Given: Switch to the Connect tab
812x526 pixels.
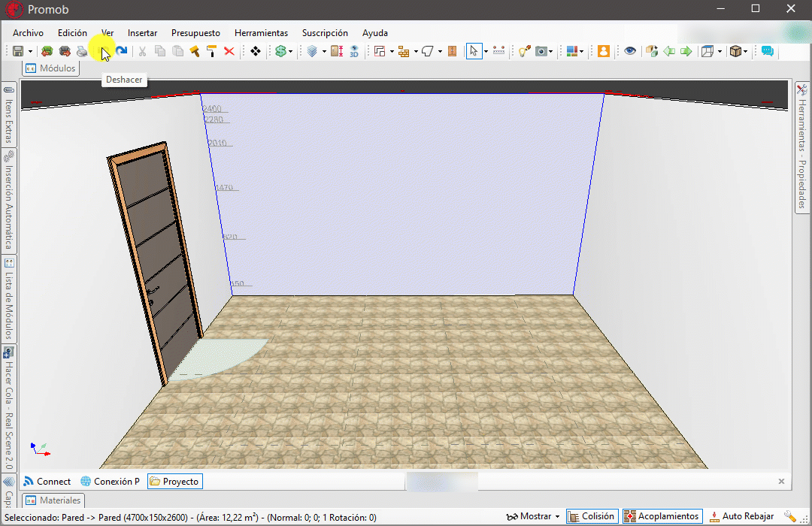Looking at the screenshot, I should (x=47, y=482).
